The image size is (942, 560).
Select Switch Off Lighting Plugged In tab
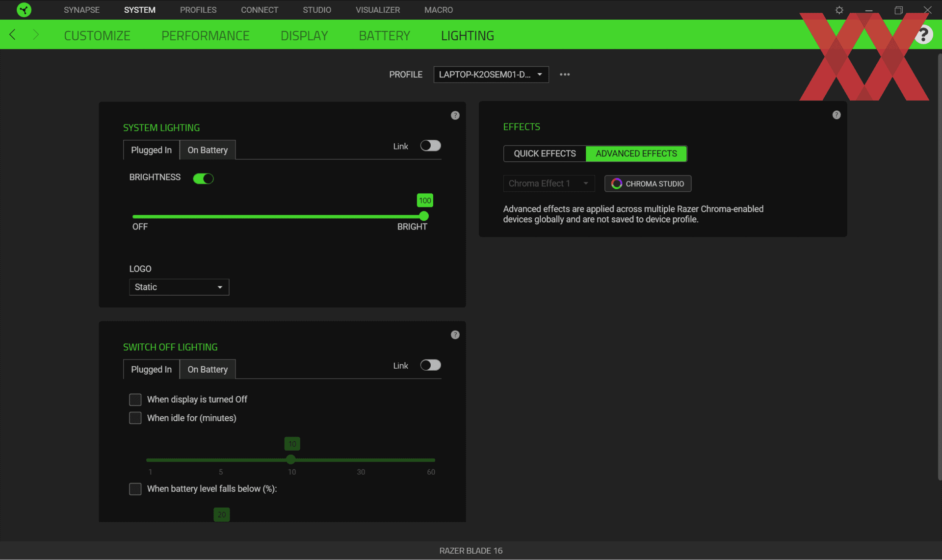[151, 369]
